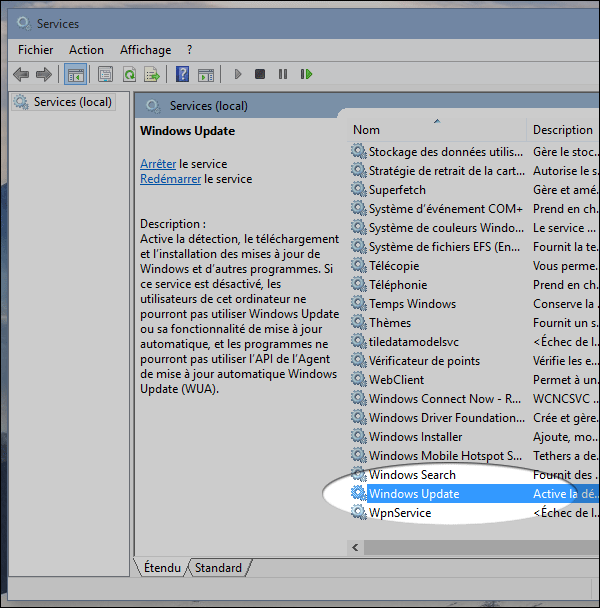Click gear icon beside Téléphonie
600x608 pixels.
[359, 285]
